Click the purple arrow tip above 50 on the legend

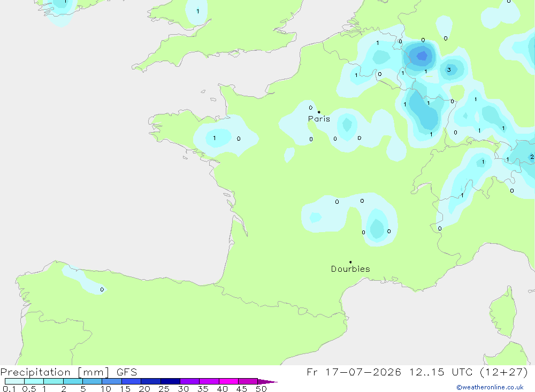click(267, 382)
